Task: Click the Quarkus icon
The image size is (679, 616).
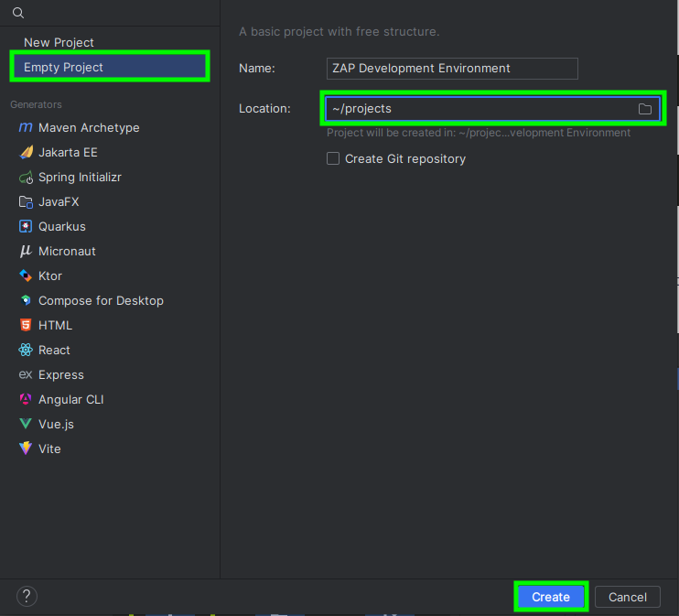Action: coord(26,226)
